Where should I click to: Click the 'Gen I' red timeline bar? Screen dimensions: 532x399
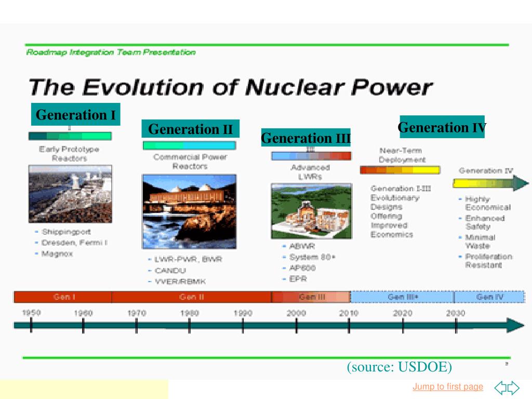63,297
